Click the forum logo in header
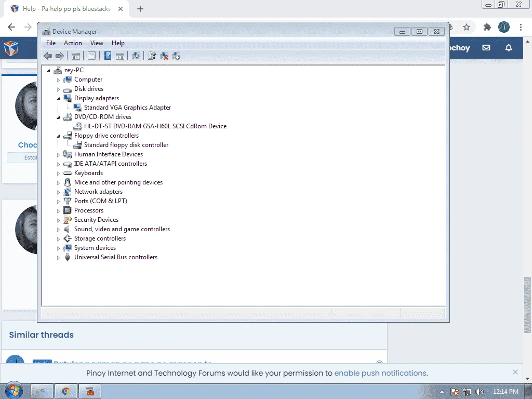Image resolution: width=532 pixels, height=399 pixels. [x=11, y=48]
